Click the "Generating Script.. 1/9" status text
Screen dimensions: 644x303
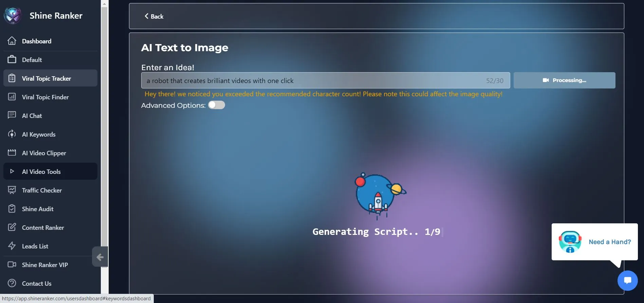(376, 232)
